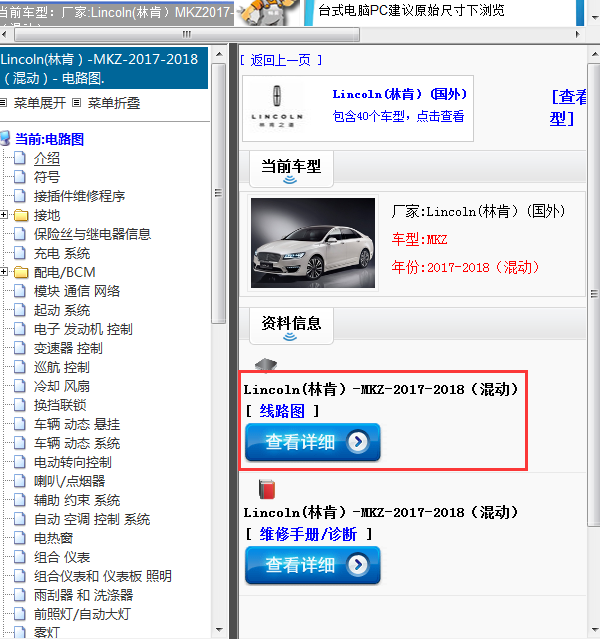Click the left tree panel scroll-down arrow
Screen dimensions: 600x639
(219, 629)
